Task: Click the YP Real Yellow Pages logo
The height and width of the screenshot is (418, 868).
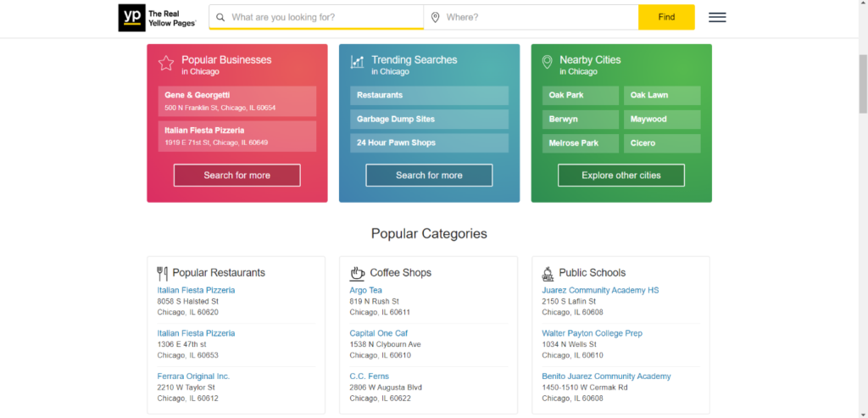Action: tap(158, 18)
